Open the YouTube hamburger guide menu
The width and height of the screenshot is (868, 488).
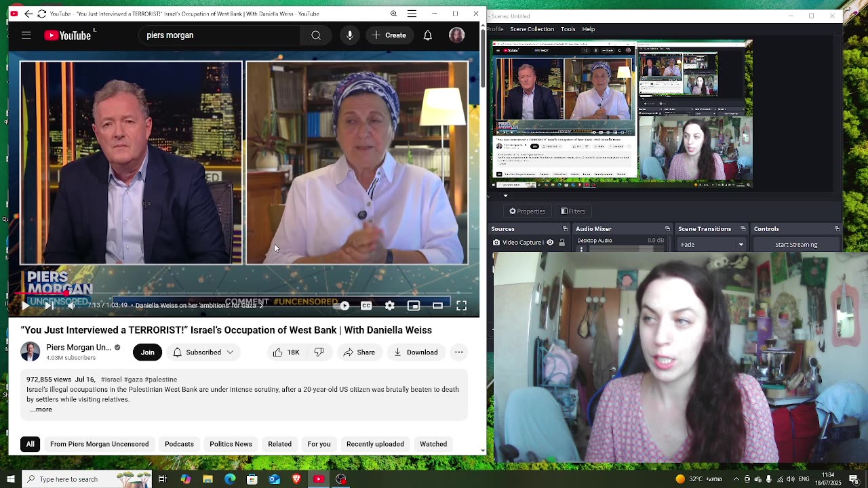click(26, 35)
